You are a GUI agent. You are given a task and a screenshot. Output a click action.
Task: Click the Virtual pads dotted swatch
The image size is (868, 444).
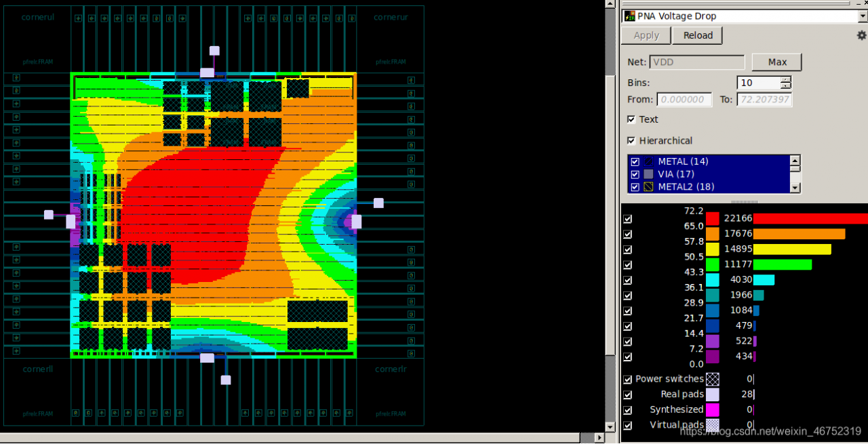(713, 425)
